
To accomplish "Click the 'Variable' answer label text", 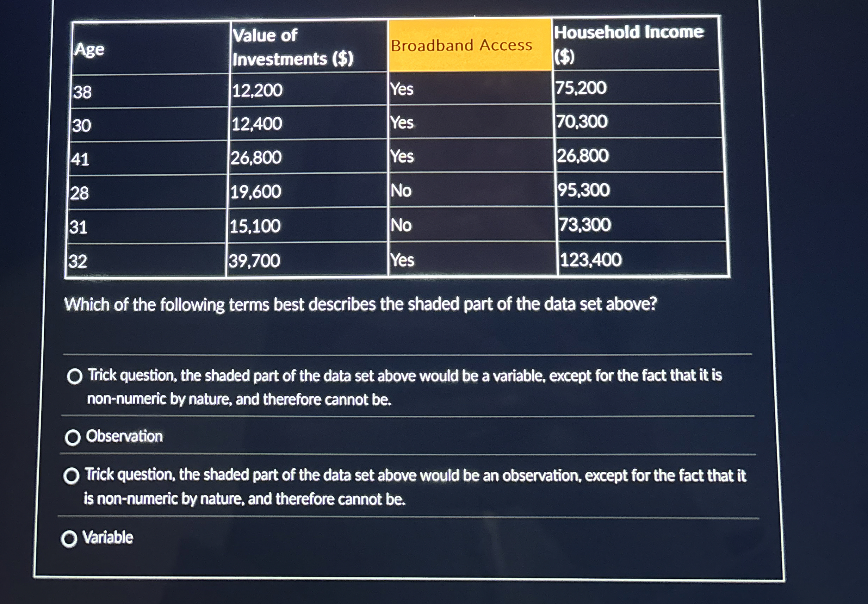I will point(108,537).
